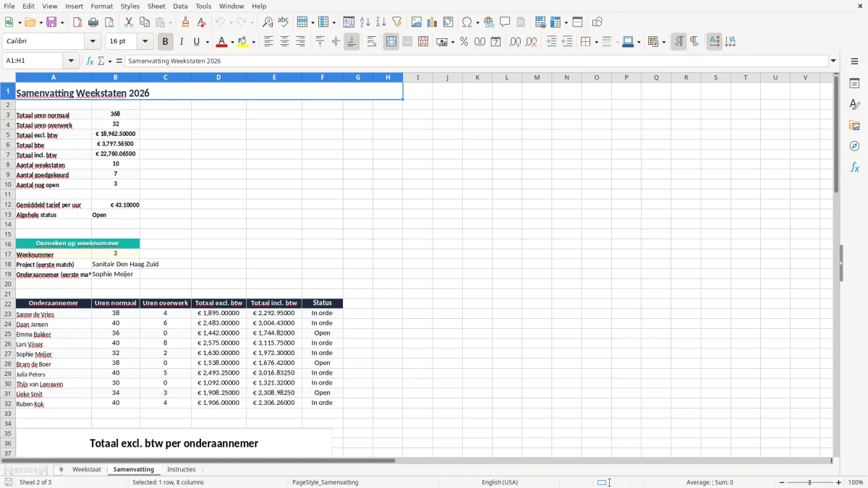Insert a chart

433,22
